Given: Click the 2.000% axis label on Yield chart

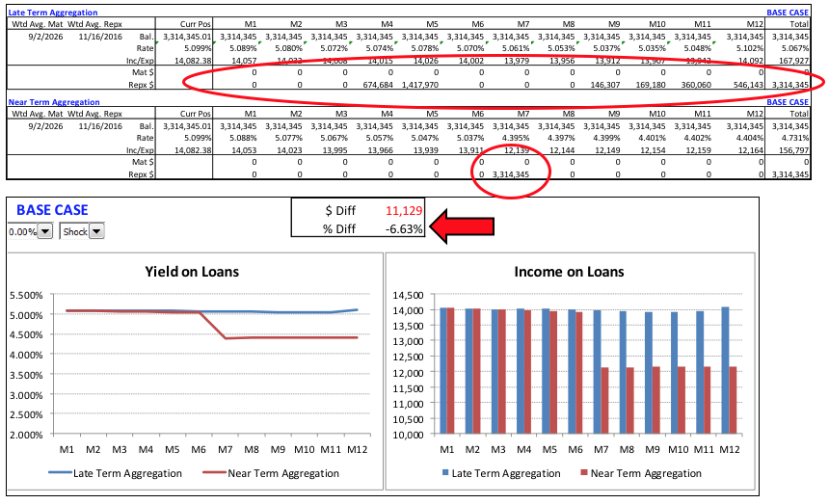Looking at the screenshot, I should 26,435.
